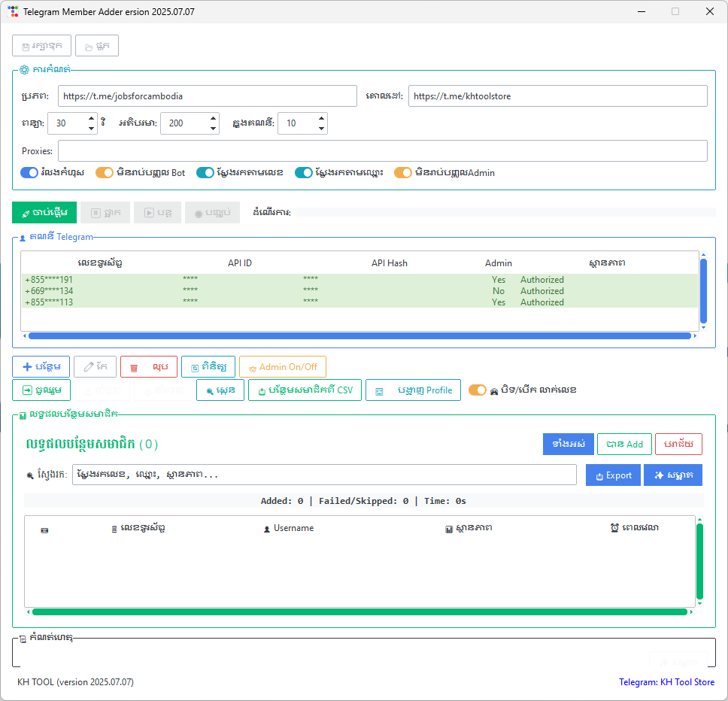This screenshot has height=701, width=728.
Task: Click the Admin On/Off crown button
Action: pyautogui.click(x=283, y=367)
